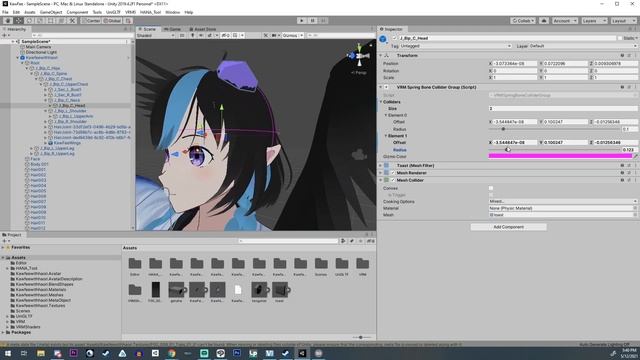Viewport: 640px width, 360px height.
Task: Toggle the Mesh Renderer enabled checkbox
Action: (393, 173)
